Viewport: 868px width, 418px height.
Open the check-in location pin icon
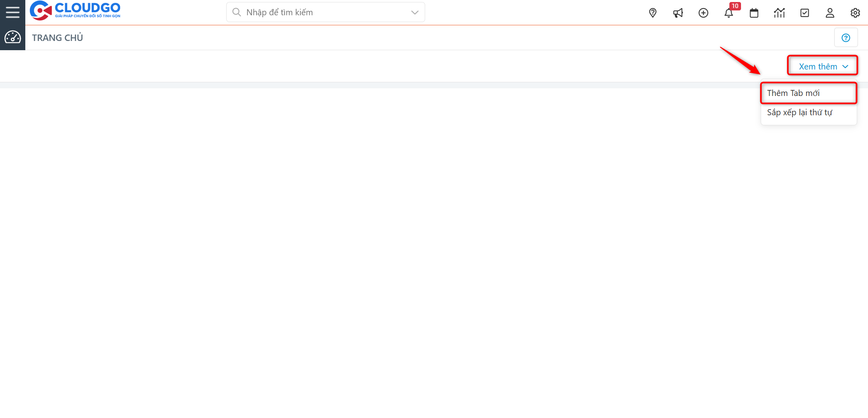pyautogui.click(x=652, y=13)
